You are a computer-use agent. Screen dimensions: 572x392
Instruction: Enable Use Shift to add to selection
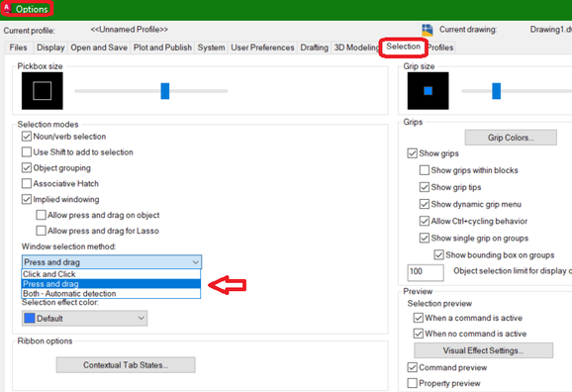[27, 151]
